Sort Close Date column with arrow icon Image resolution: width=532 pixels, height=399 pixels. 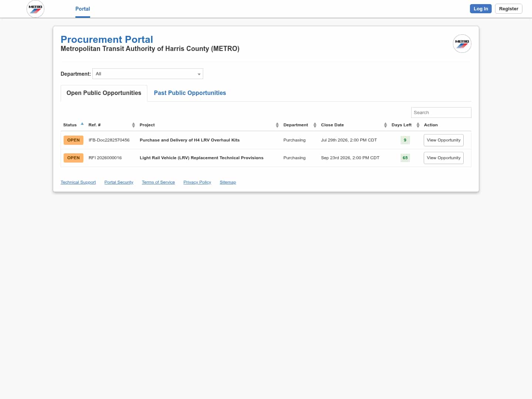click(x=385, y=125)
